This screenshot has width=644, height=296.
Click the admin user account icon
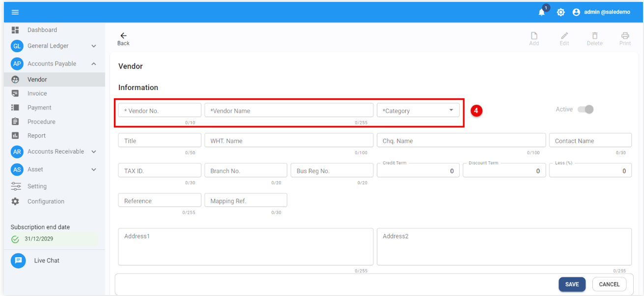576,12
